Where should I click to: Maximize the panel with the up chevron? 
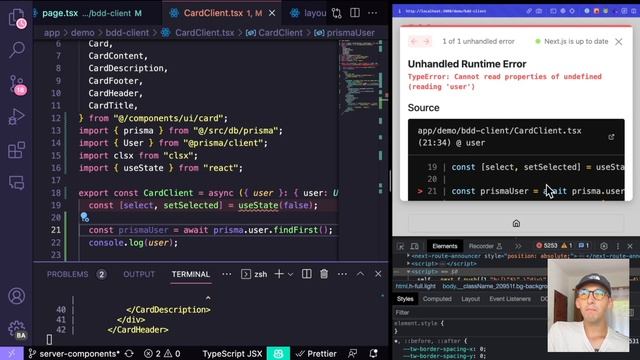[360, 274]
